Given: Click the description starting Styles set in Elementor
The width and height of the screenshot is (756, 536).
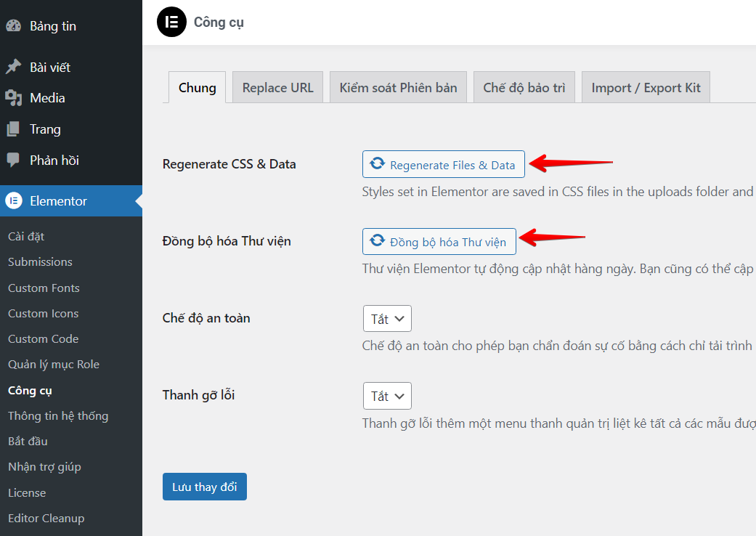Looking at the screenshot, I should point(558,192).
